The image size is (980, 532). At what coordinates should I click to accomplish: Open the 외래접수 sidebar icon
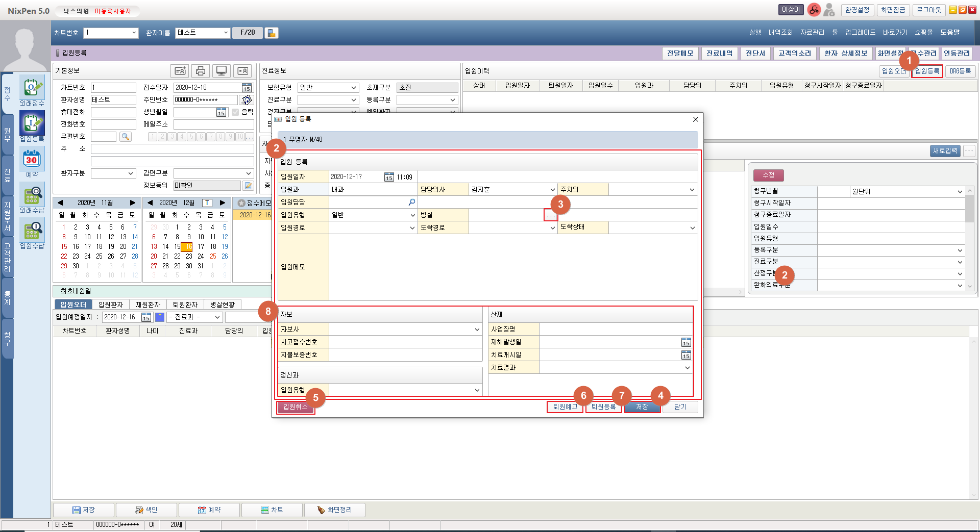(32, 89)
